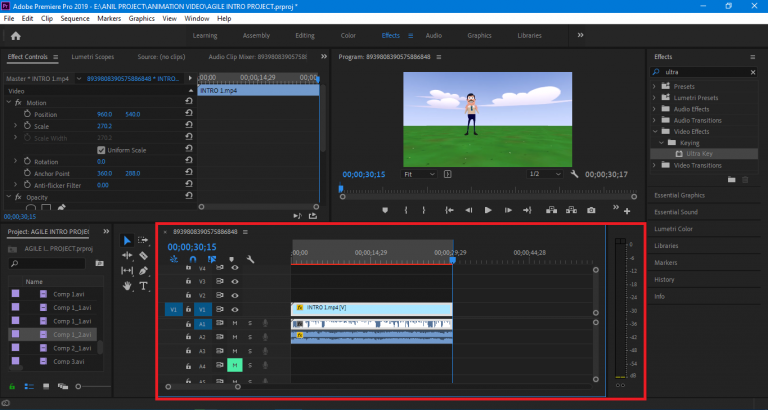Mute audio track A2
768x410 pixels.
(235, 337)
